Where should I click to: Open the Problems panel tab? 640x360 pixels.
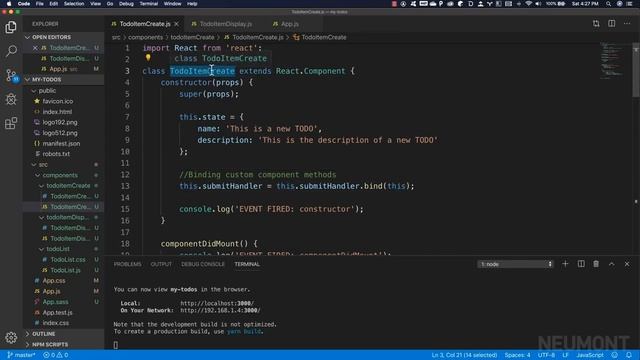[127, 264]
